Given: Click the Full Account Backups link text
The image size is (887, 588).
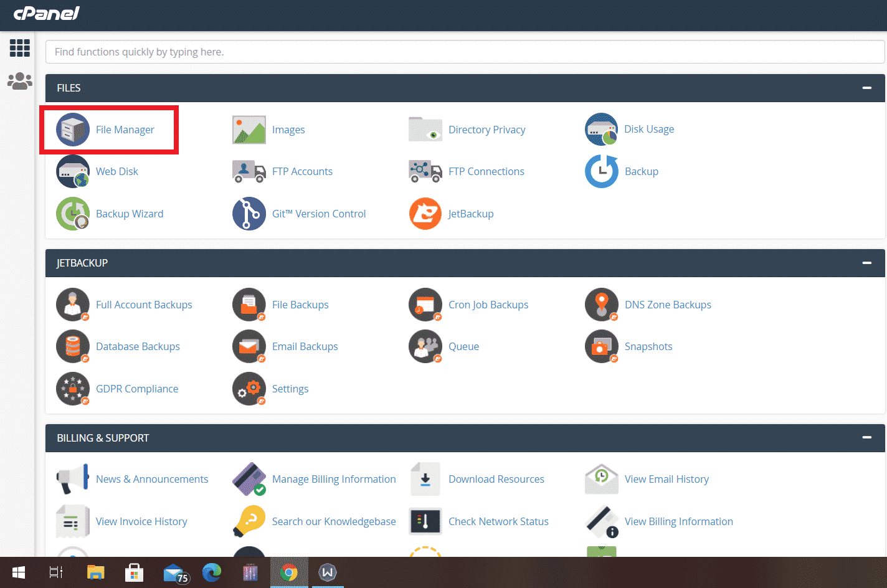Looking at the screenshot, I should 144,305.
